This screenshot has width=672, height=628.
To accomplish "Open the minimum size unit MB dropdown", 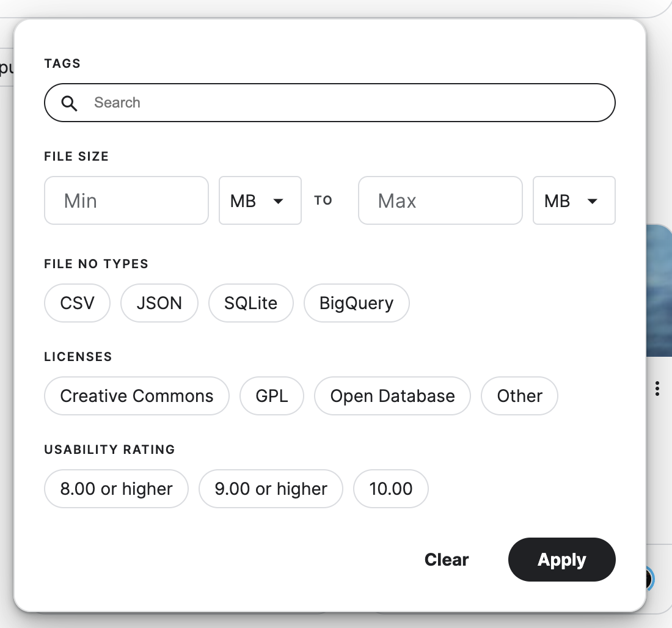I will pos(260,200).
